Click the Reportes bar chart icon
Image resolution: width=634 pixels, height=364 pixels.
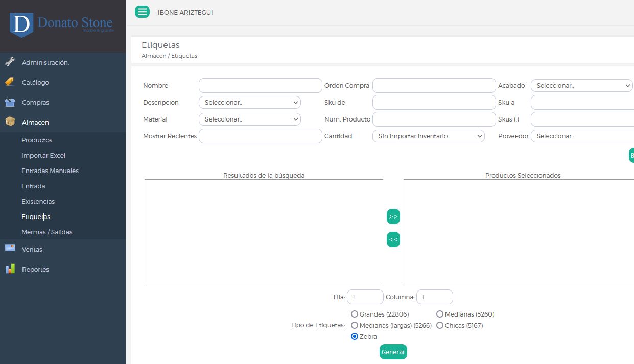(x=10, y=269)
